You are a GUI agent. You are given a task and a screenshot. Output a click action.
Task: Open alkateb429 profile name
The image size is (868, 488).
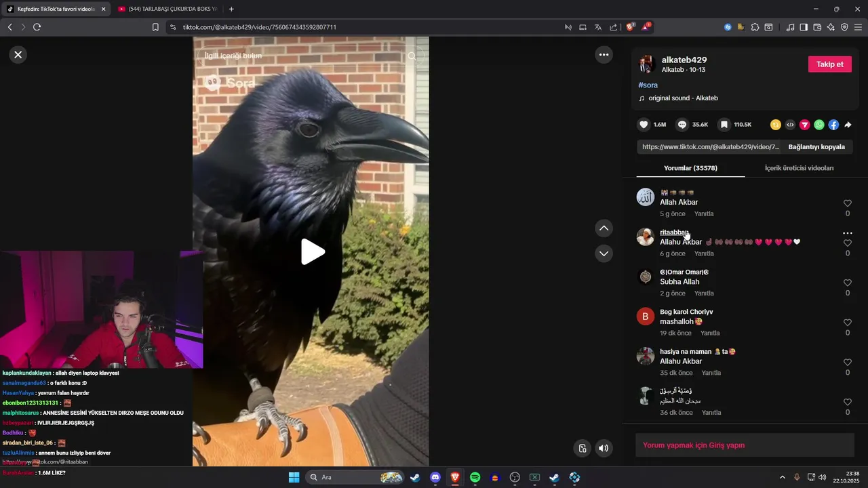point(684,60)
